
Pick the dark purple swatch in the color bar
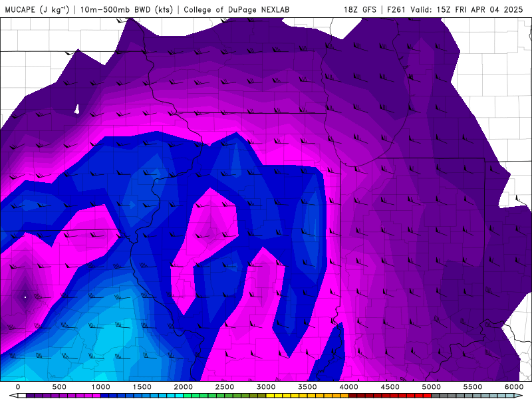[30, 396]
